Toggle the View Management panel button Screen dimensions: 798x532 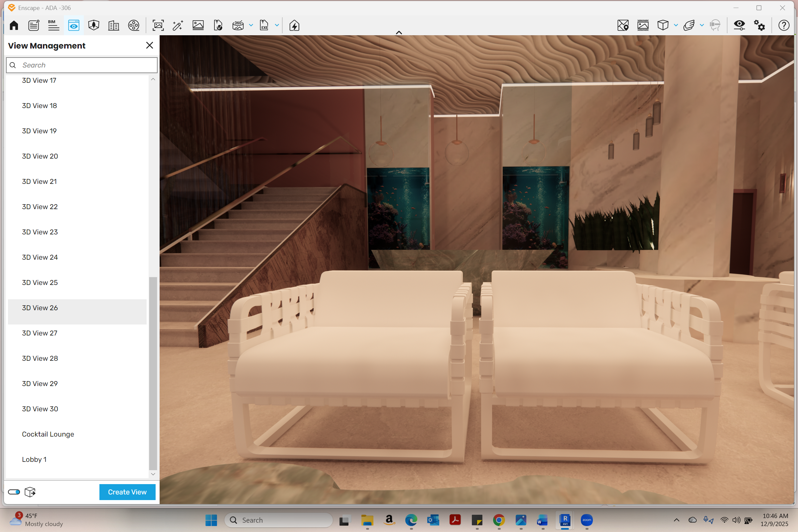coord(73,26)
